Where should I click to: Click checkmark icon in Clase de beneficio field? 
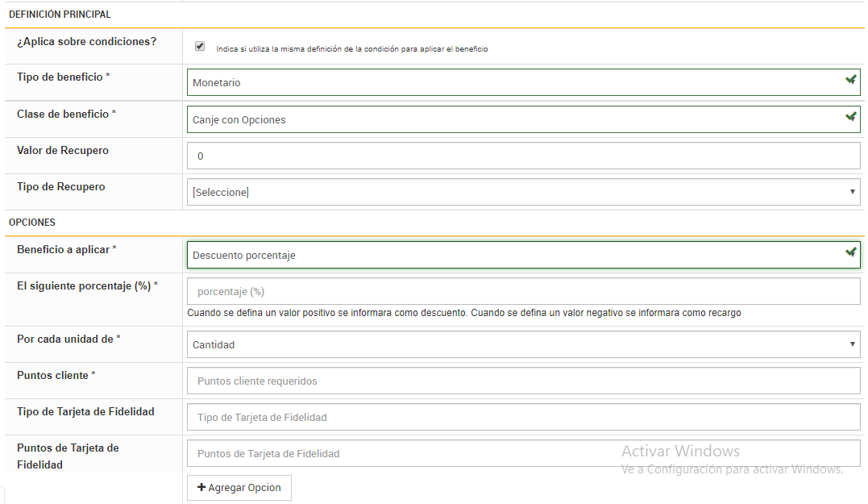pyautogui.click(x=850, y=117)
